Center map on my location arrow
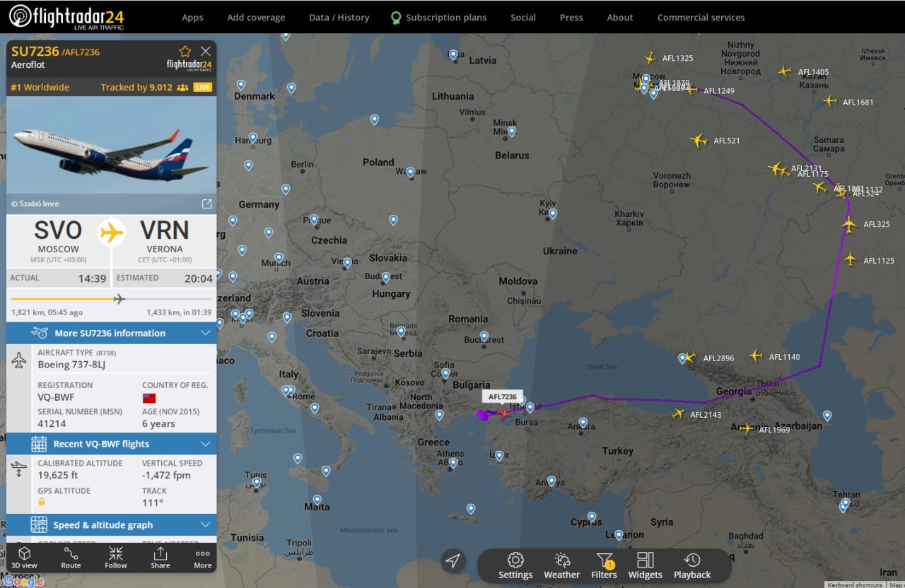Image resolution: width=905 pixels, height=588 pixels. [x=453, y=561]
